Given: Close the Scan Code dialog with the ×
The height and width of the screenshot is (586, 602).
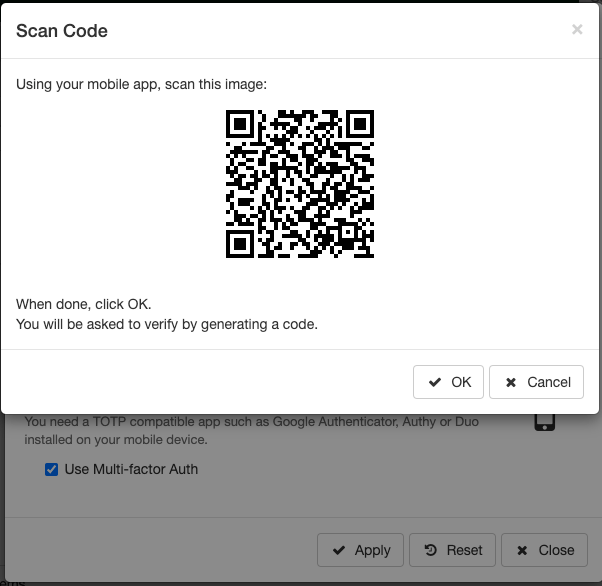Looking at the screenshot, I should (x=577, y=30).
